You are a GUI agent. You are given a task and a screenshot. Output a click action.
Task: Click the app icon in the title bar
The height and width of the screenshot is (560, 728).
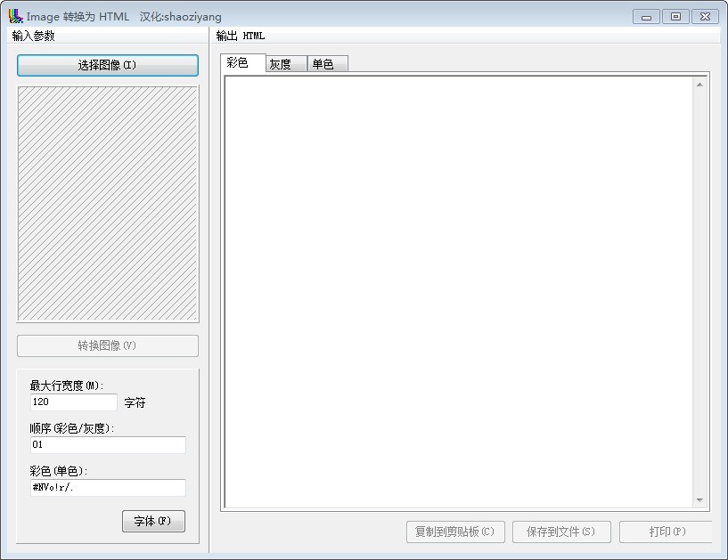15,16
